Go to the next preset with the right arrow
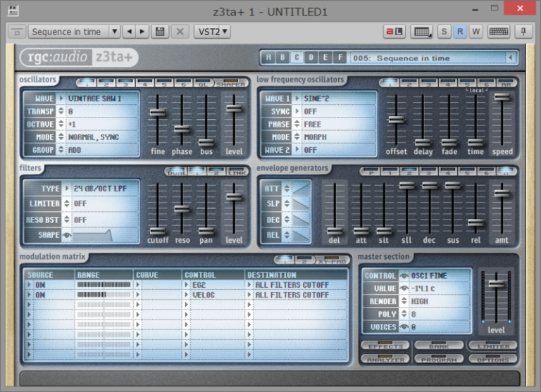The height and width of the screenshot is (392, 541). (142, 32)
